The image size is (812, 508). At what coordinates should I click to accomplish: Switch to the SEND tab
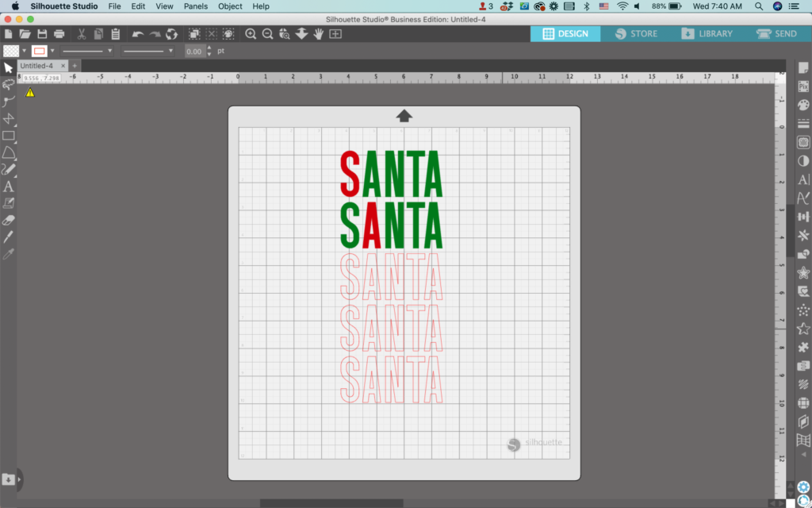(776, 33)
